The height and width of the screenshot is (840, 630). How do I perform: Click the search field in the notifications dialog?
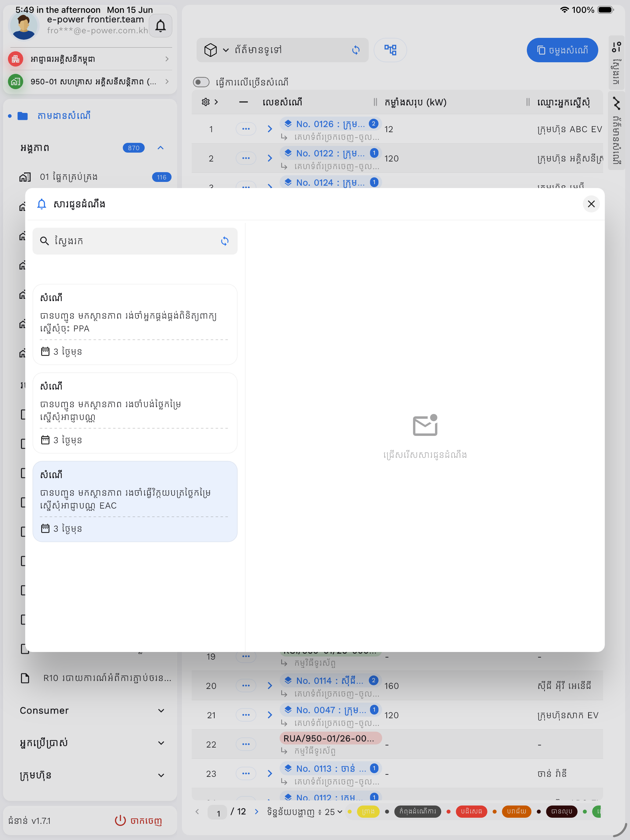[135, 241]
